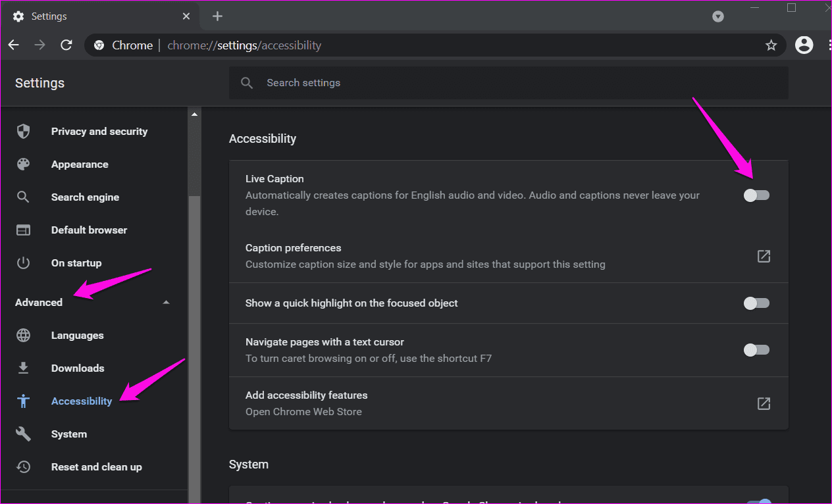Click the restore clock icon for Reset and clean up

(x=23, y=467)
